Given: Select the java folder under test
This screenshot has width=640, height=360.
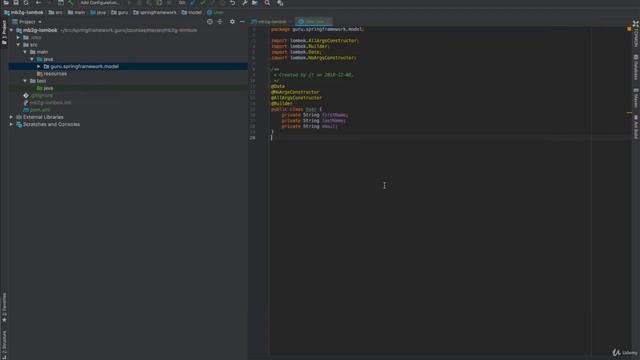Looking at the screenshot, I should (45, 88).
